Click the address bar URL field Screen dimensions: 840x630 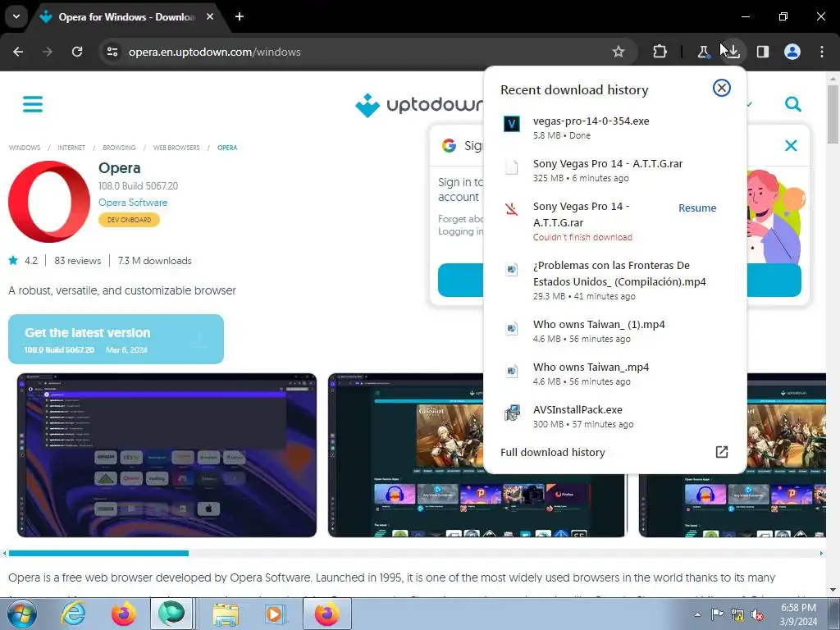364,52
